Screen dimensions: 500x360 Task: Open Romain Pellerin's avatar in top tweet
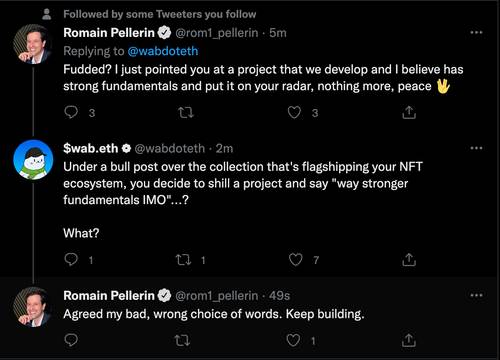[33, 44]
